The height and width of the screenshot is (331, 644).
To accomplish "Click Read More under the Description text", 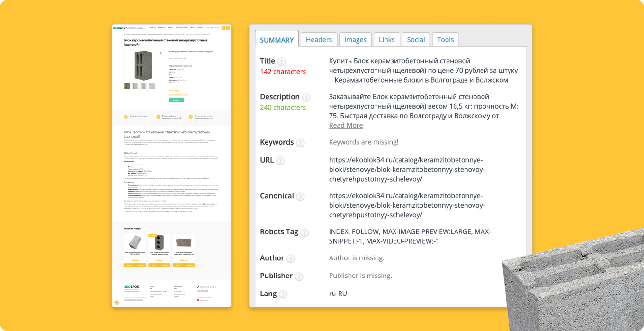I will tap(346, 125).
